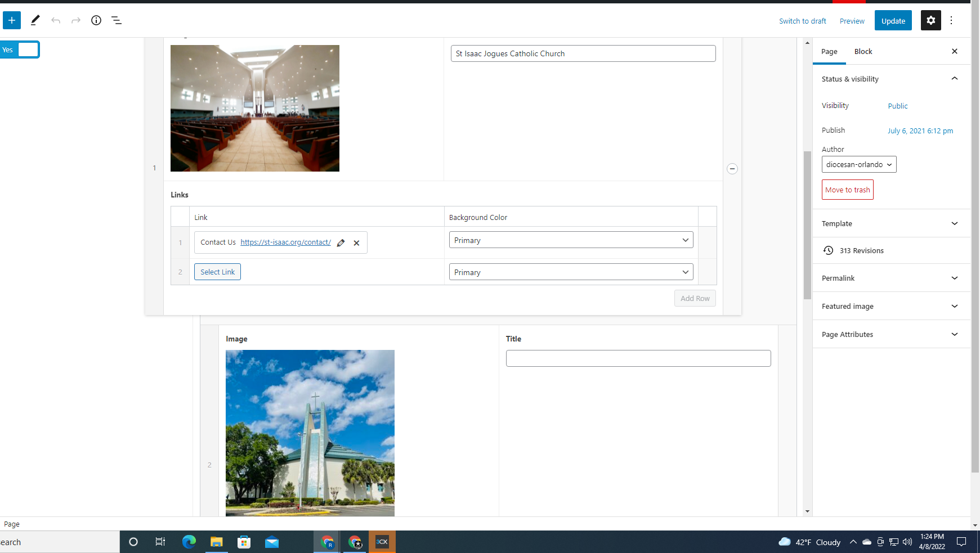The height and width of the screenshot is (553, 980).
Task: Select the pencil Tools icon
Action: click(35, 20)
